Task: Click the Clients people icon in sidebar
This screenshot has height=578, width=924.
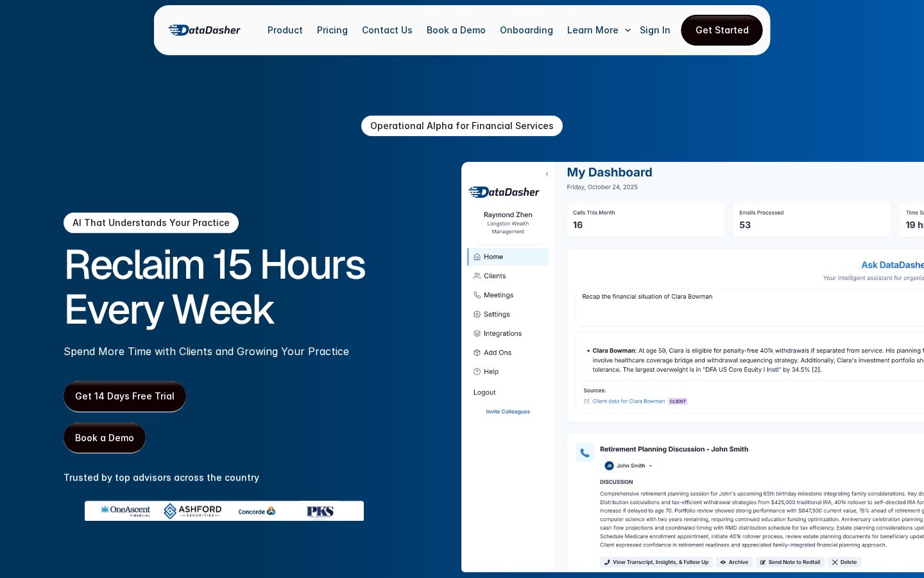Action: pyautogui.click(x=477, y=276)
